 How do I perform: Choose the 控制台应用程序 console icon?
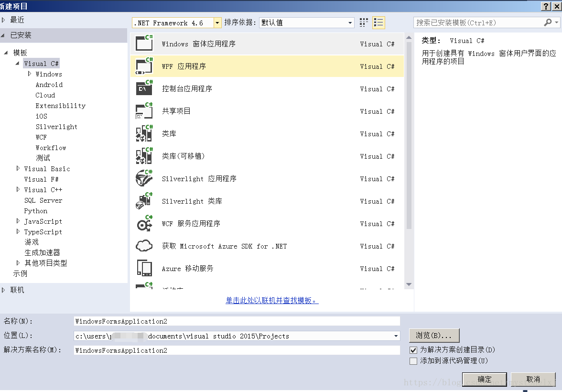tap(144, 88)
